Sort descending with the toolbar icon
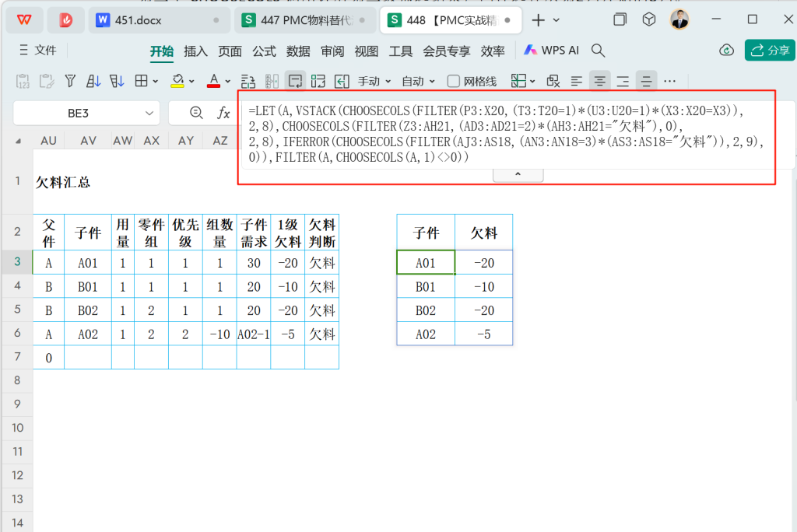 (117, 82)
